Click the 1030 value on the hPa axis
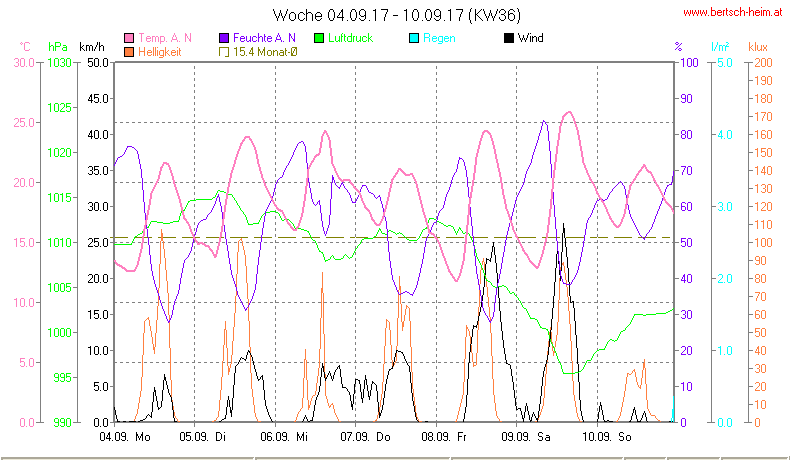Screen dimensions: 790x460 click(x=59, y=63)
